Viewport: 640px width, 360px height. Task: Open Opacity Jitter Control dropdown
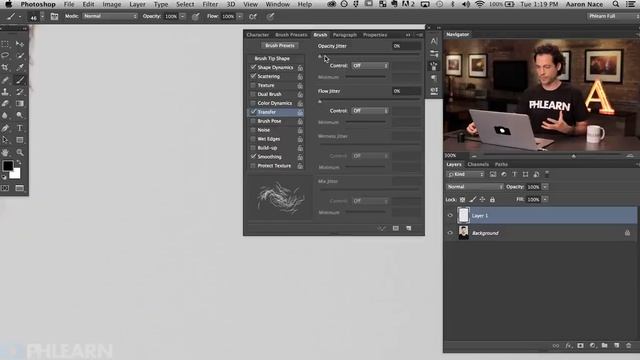click(370, 66)
